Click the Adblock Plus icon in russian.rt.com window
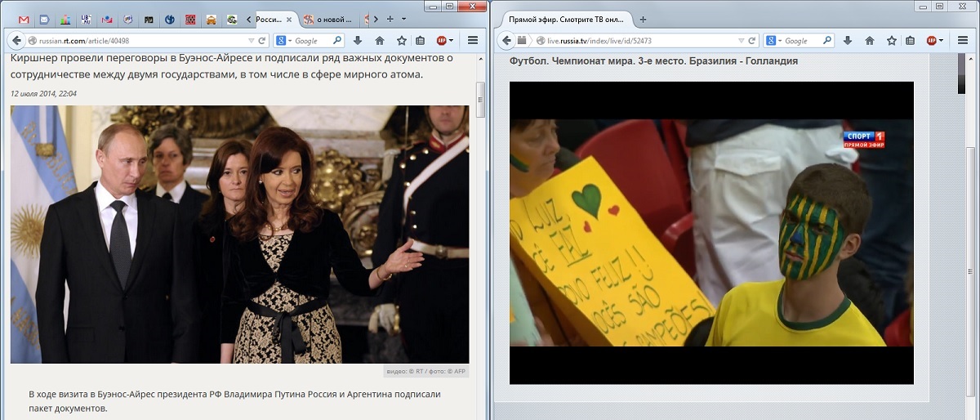 click(x=442, y=40)
